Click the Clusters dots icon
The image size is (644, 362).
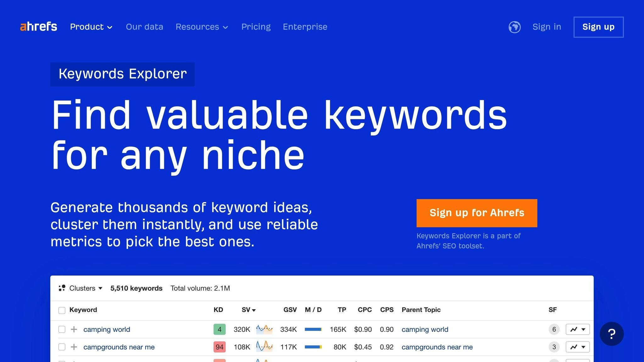(62, 288)
